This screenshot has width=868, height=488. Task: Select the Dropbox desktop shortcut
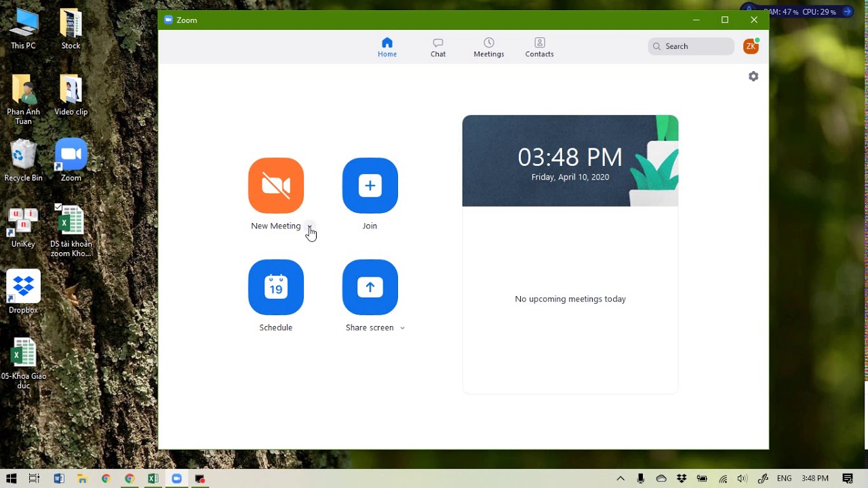coord(23,292)
